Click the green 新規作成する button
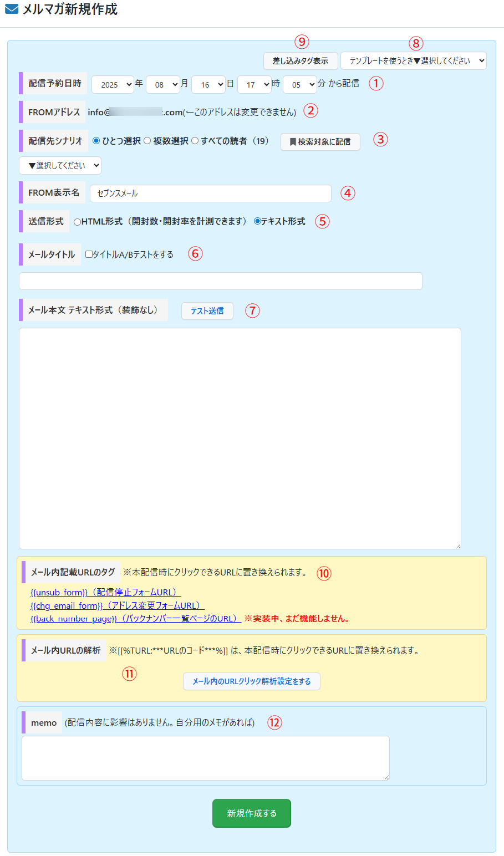This screenshot has width=504, height=856. click(251, 813)
